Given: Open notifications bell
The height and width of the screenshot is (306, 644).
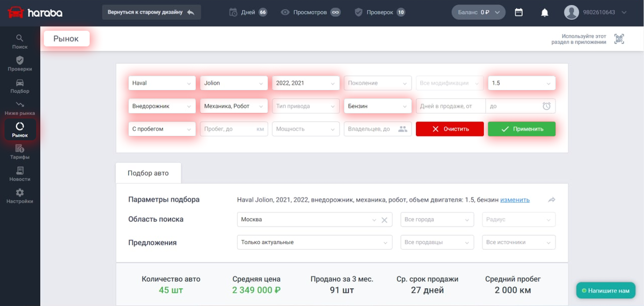Looking at the screenshot, I should [545, 12].
